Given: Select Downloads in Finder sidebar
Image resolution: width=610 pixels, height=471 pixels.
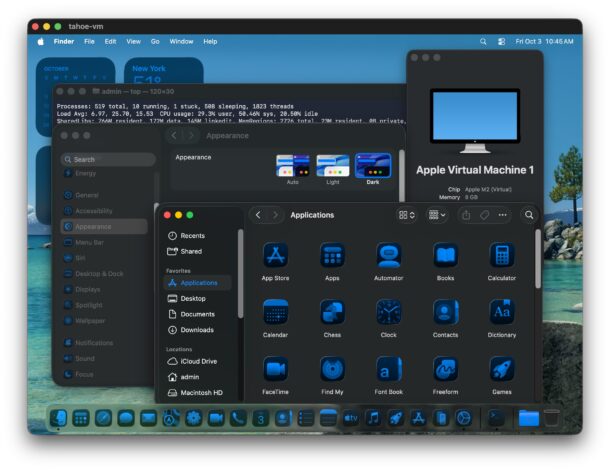Looking at the screenshot, I should click(x=198, y=330).
